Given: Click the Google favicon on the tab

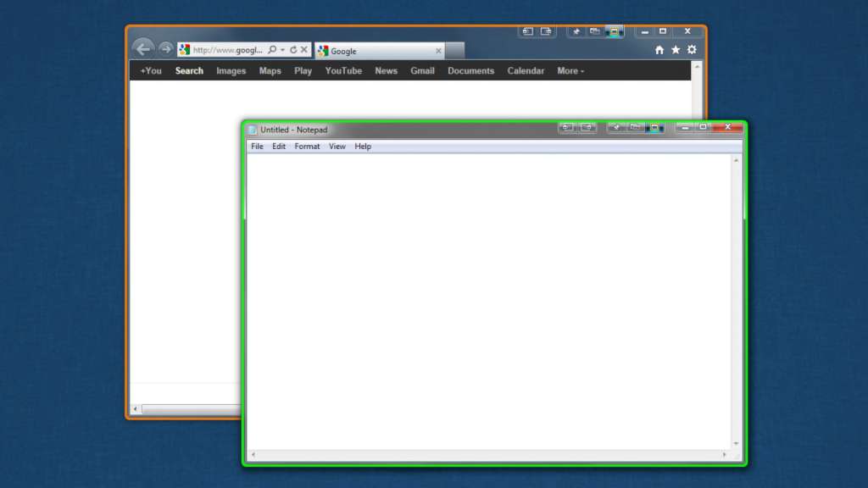Looking at the screenshot, I should point(323,51).
